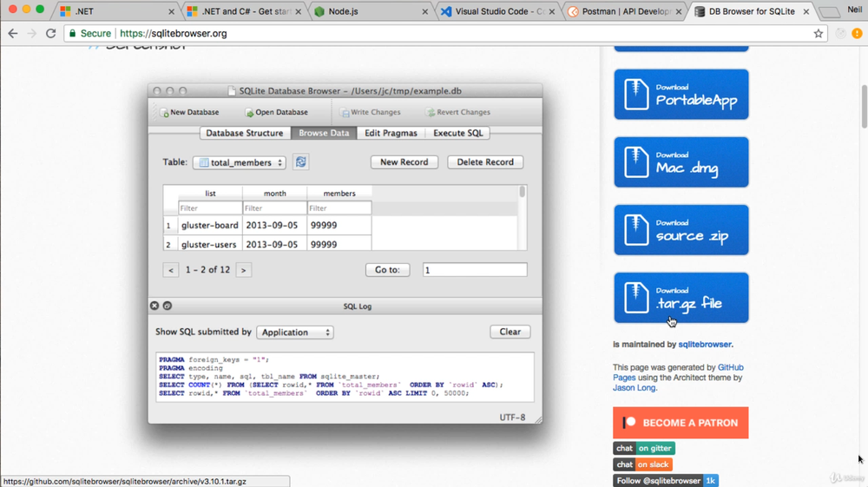Click Open Database in the screenshot toolbar
The height and width of the screenshot is (487, 868).
(276, 112)
